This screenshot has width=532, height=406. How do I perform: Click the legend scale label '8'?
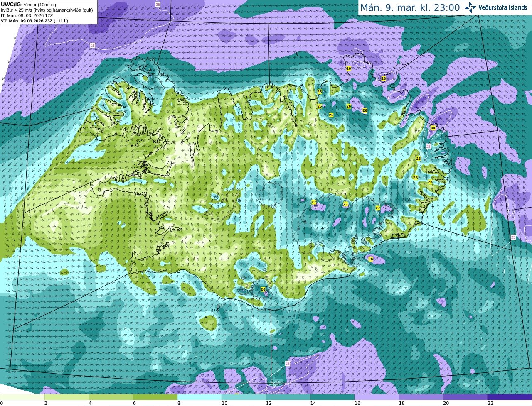pyautogui.click(x=179, y=403)
